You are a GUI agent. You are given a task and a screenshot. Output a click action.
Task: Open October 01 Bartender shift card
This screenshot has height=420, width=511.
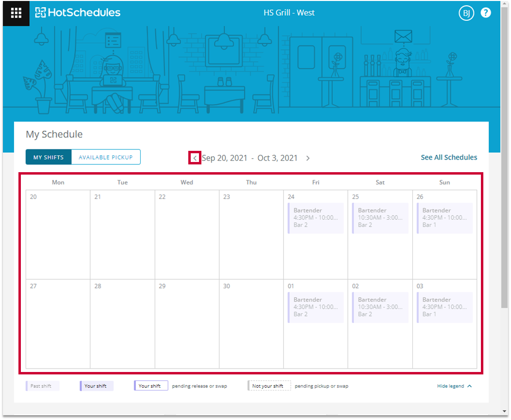click(x=316, y=307)
